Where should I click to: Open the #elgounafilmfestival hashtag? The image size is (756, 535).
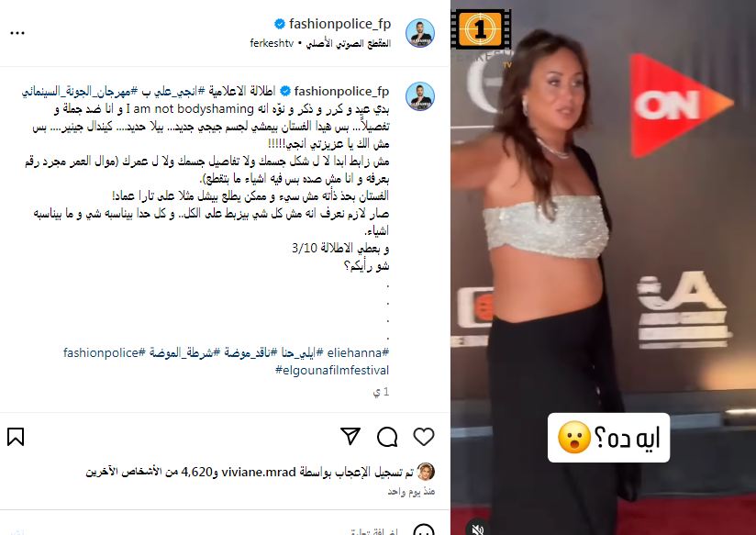[x=332, y=370]
